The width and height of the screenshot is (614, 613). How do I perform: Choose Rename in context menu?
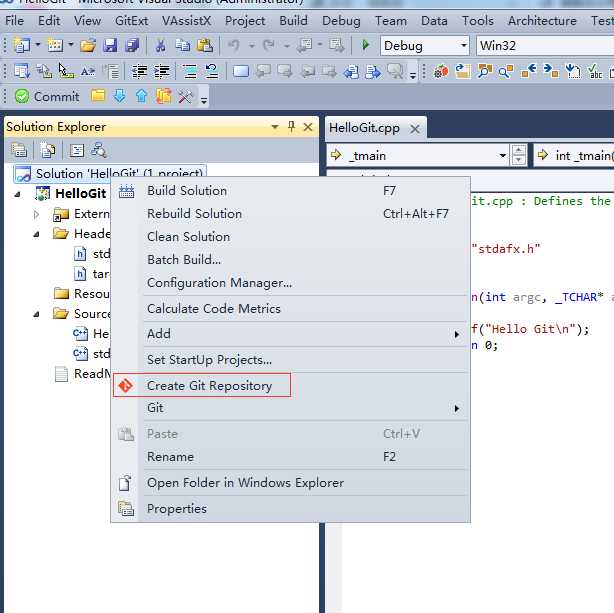tap(291, 457)
